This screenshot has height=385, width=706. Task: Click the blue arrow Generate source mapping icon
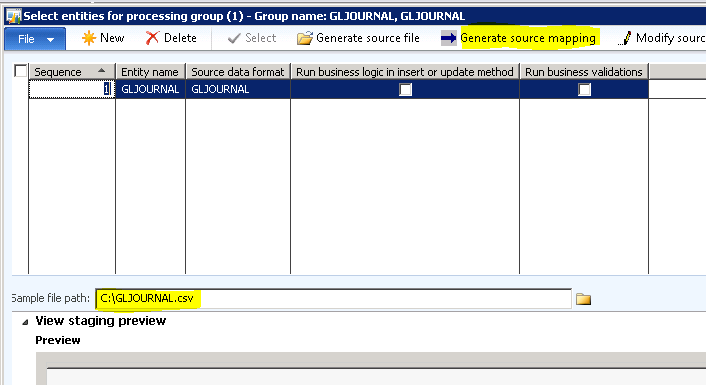[448, 38]
